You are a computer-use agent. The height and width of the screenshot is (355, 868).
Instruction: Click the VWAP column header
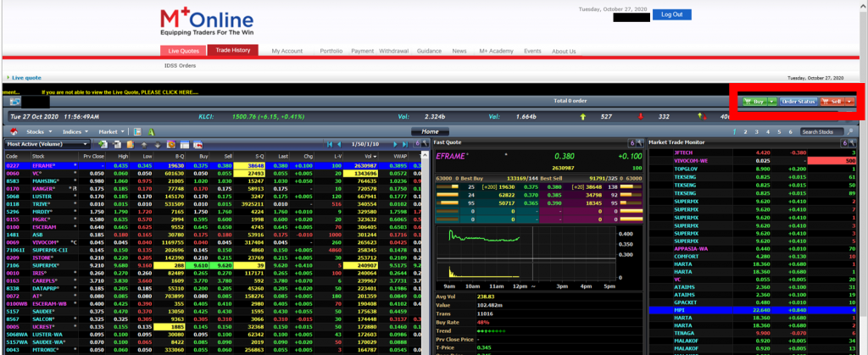click(395, 157)
